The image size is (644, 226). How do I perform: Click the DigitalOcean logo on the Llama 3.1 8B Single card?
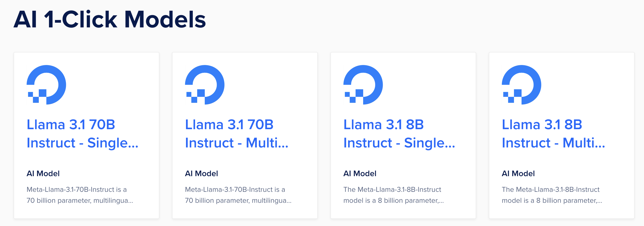click(x=363, y=85)
